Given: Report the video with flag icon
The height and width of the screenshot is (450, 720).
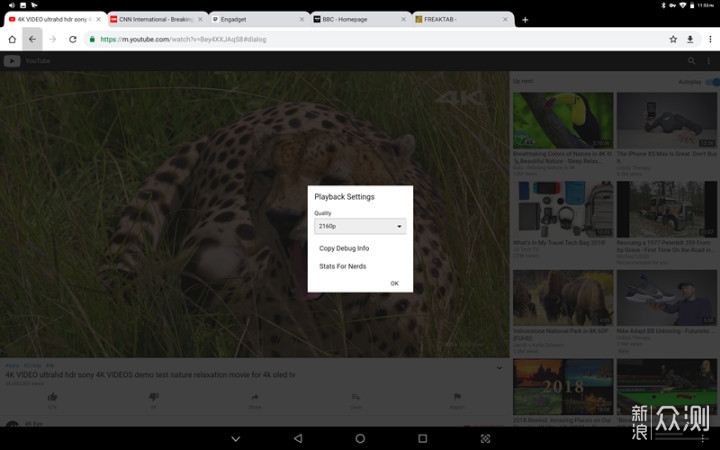Looking at the screenshot, I should (x=457, y=397).
